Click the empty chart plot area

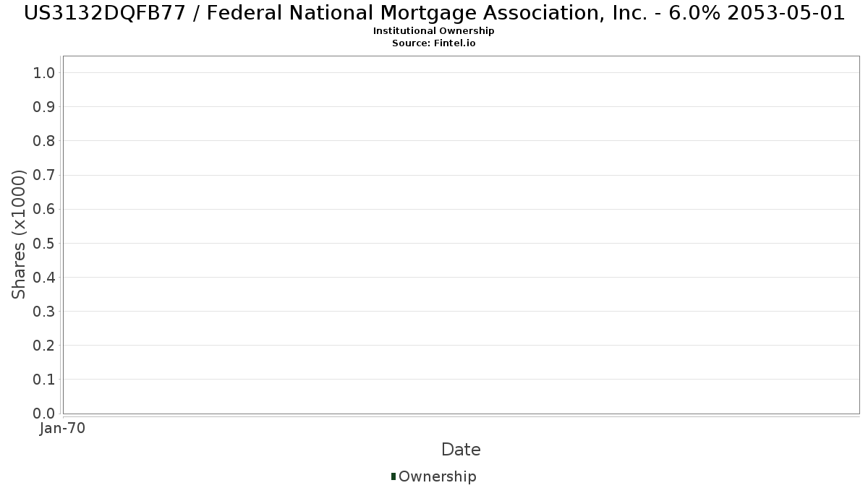point(461,235)
